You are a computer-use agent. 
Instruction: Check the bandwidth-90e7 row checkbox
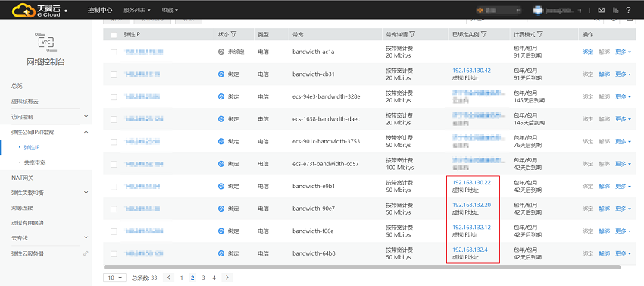point(114,209)
